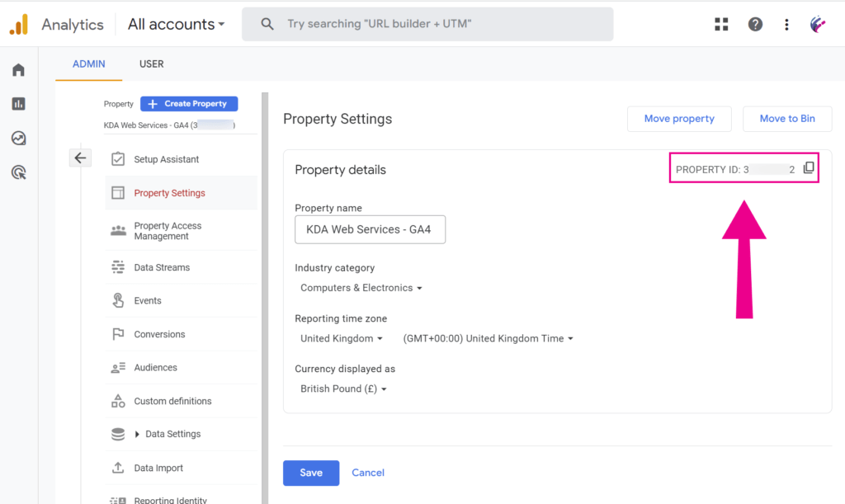The width and height of the screenshot is (845, 504).
Task: Click the Data Settings database icon
Action: point(118,434)
